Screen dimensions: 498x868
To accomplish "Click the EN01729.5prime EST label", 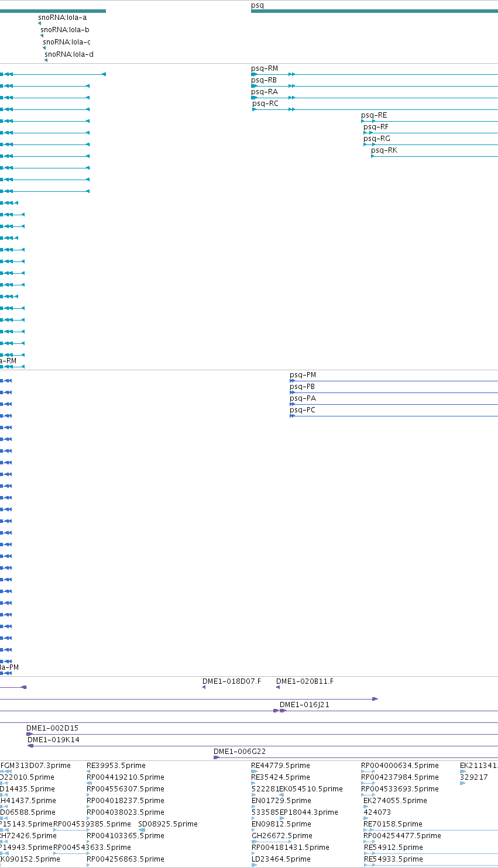I will pyautogui.click(x=281, y=801).
